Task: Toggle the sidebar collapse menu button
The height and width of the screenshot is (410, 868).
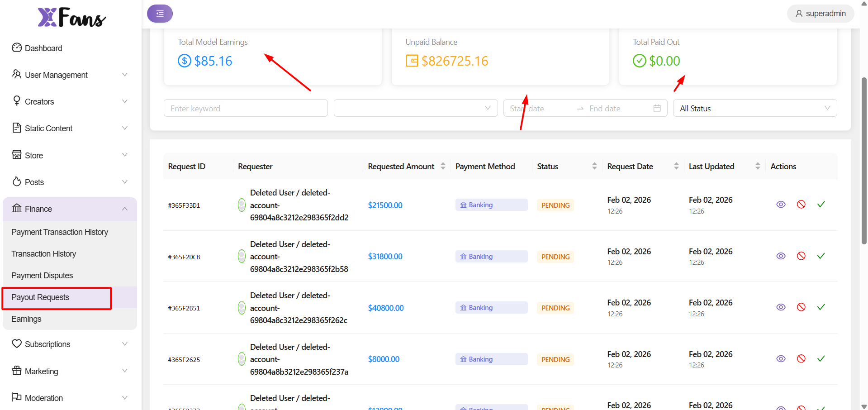Action: [x=160, y=14]
